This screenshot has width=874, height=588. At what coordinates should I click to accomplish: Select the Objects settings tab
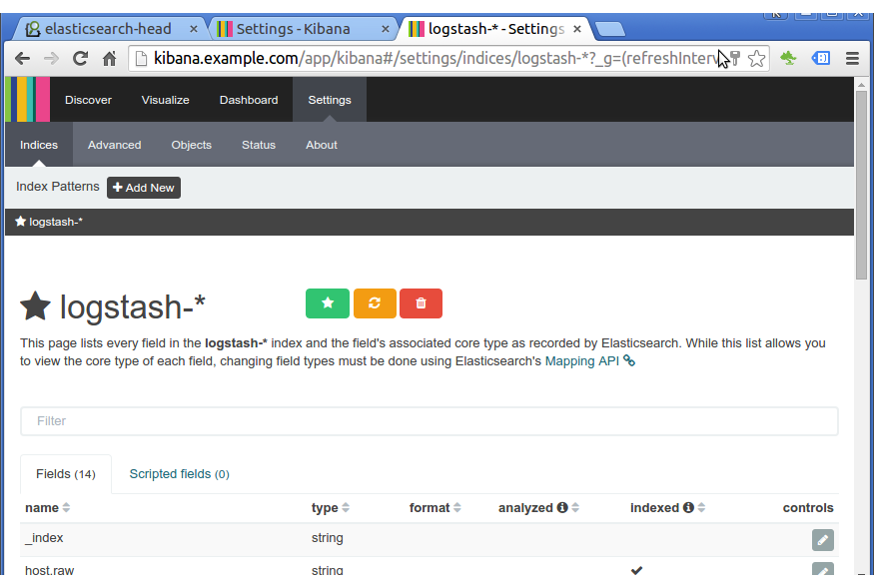coord(191,145)
